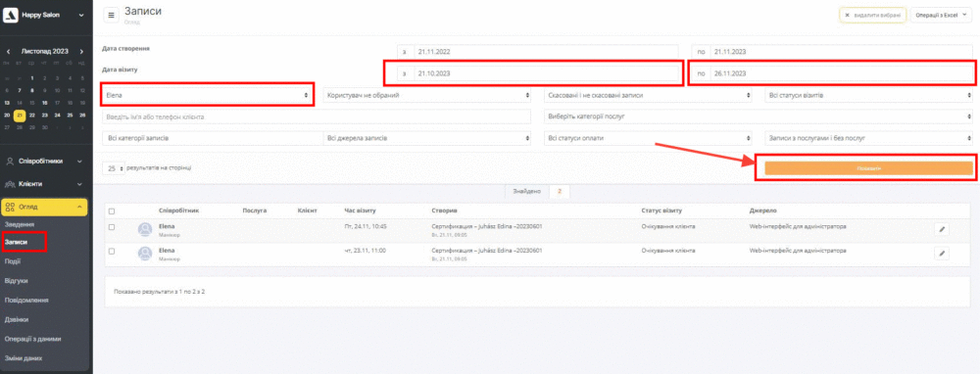This screenshot has height=374, width=980.
Task: Open the Операції з Excel dropdown
Action: (x=941, y=15)
